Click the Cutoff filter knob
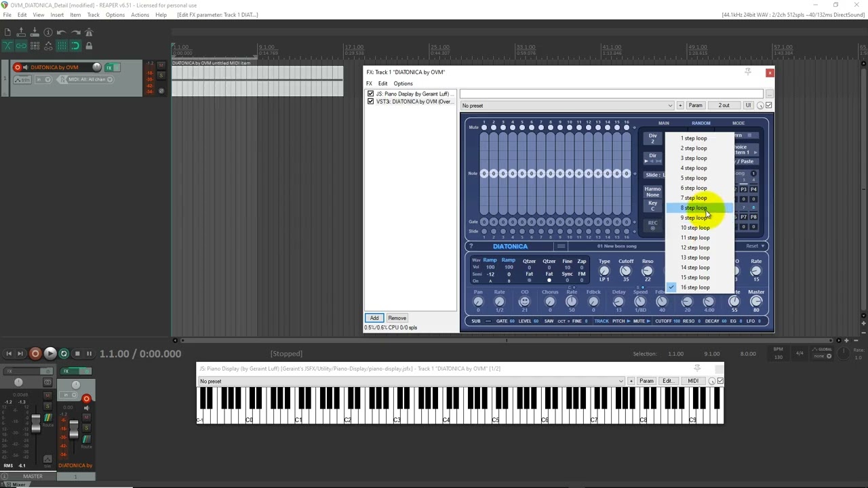Screen dimensions: 868x488 tap(625, 271)
